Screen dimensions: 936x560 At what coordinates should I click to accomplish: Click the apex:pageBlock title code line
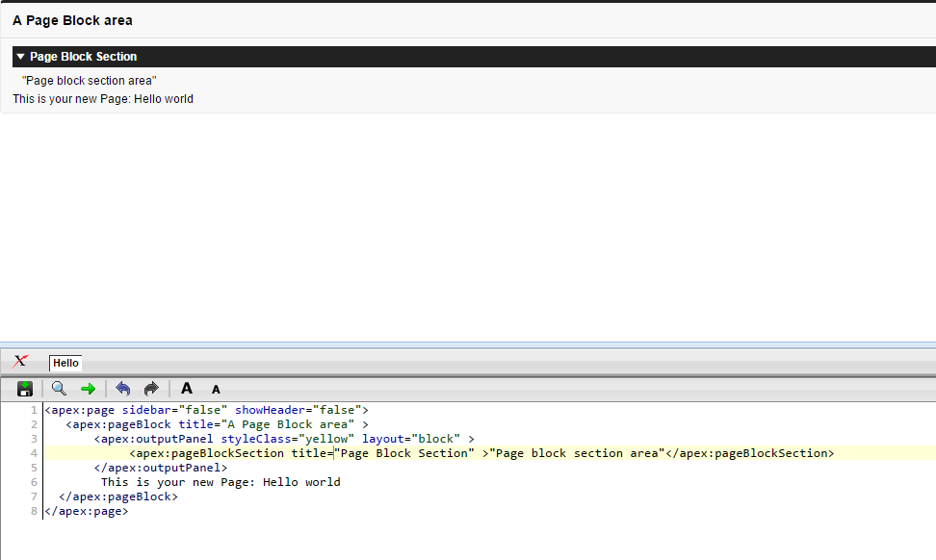[x=217, y=424]
